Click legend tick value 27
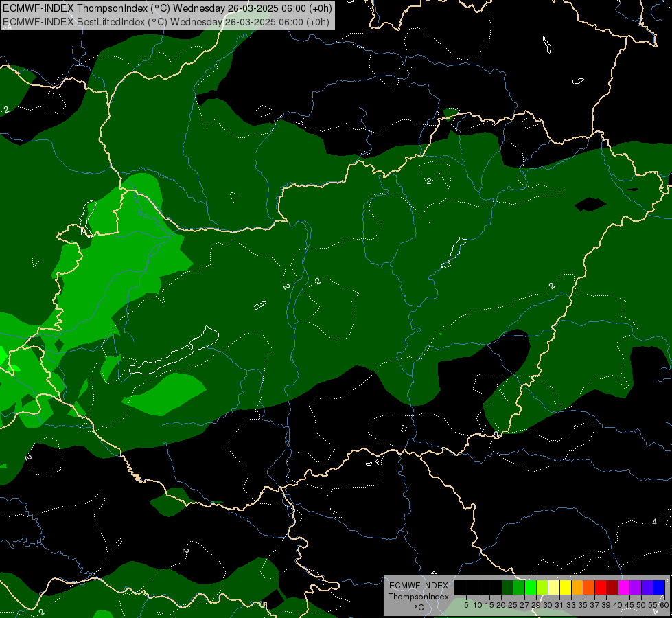 coord(524,605)
